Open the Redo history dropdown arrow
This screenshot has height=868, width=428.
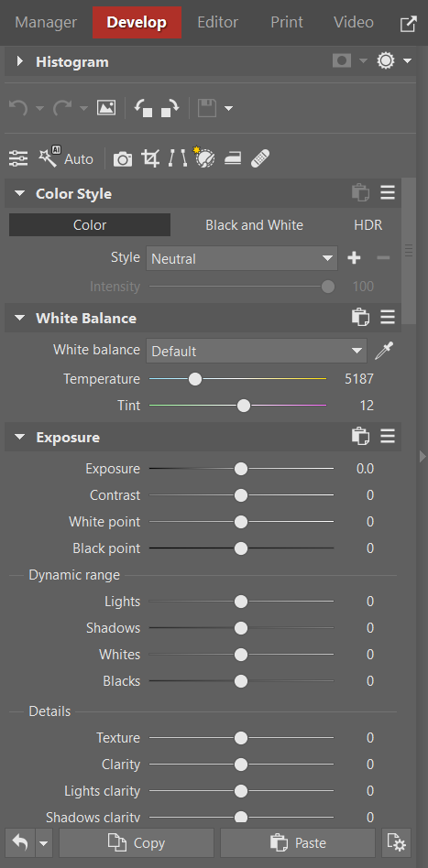point(83,108)
